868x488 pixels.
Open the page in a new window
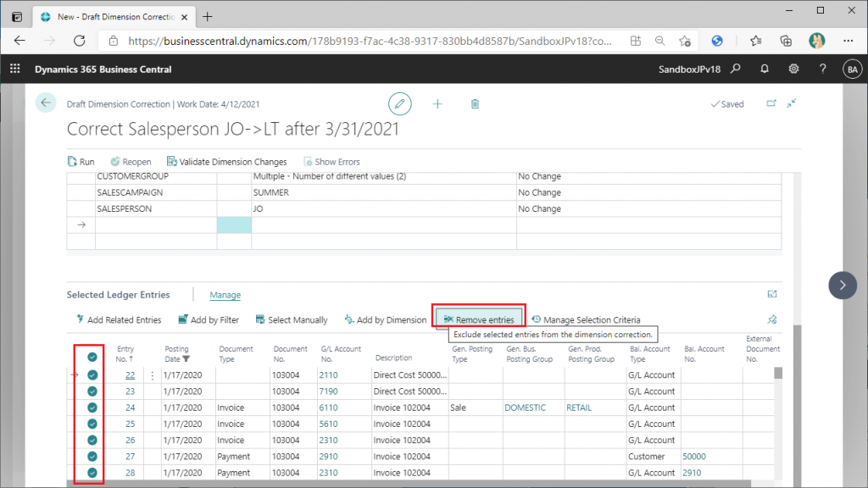tap(771, 103)
